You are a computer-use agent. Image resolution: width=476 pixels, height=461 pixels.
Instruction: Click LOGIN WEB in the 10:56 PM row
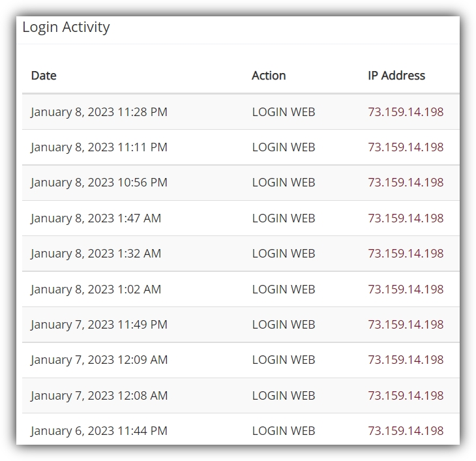pyautogui.click(x=284, y=183)
